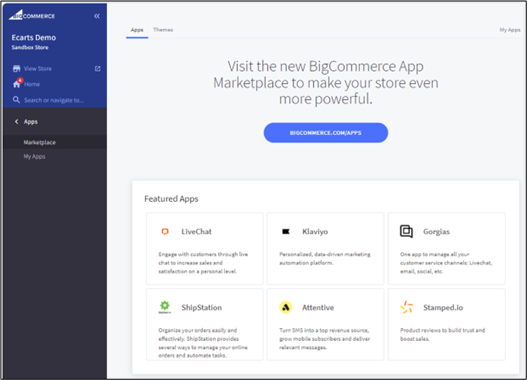Click the Home icon with notification badge
The width and height of the screenshot is (527, 380).
17,83
